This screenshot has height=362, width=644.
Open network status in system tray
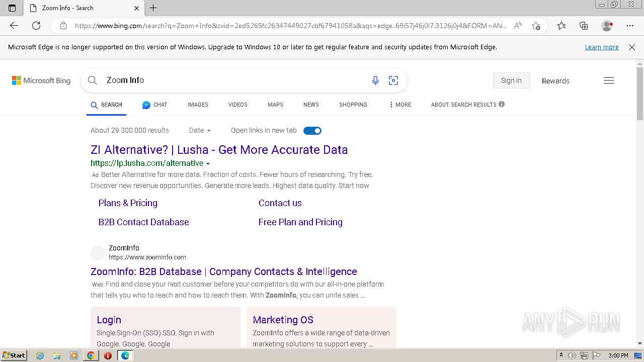pyautogui.click(x=584, y=355)
